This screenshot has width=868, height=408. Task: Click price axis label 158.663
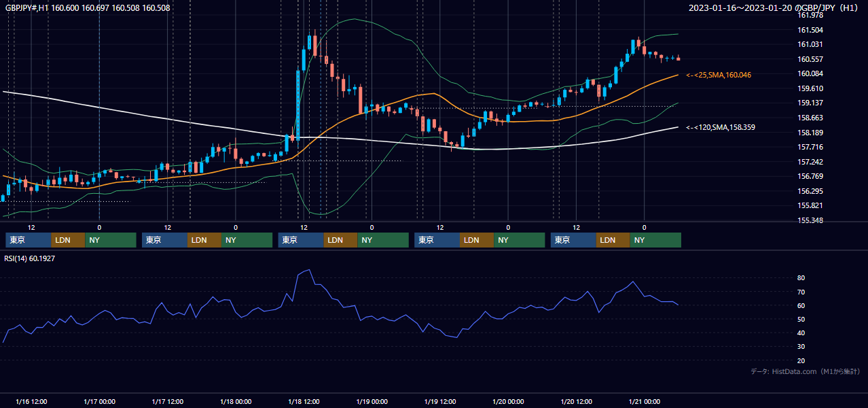point(810,118)
